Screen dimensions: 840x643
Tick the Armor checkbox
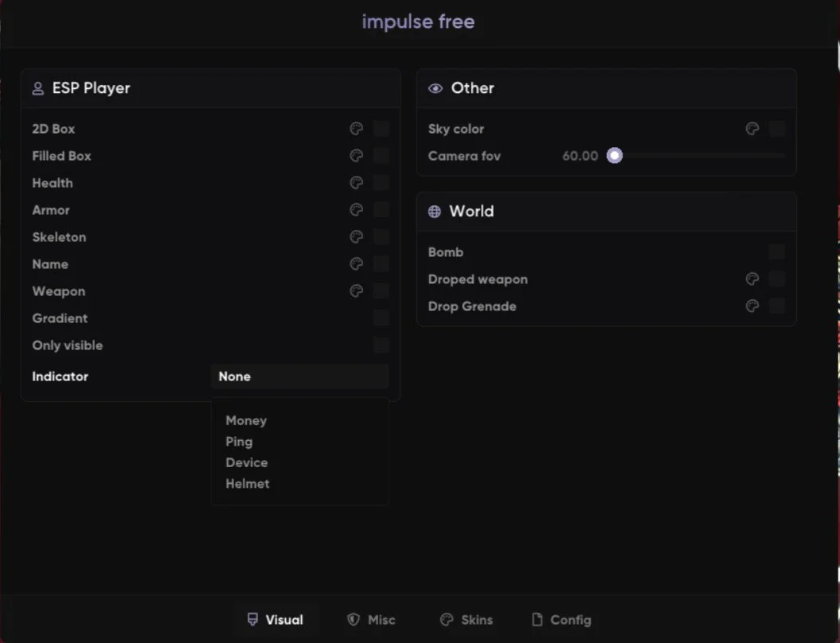point(381,210)
